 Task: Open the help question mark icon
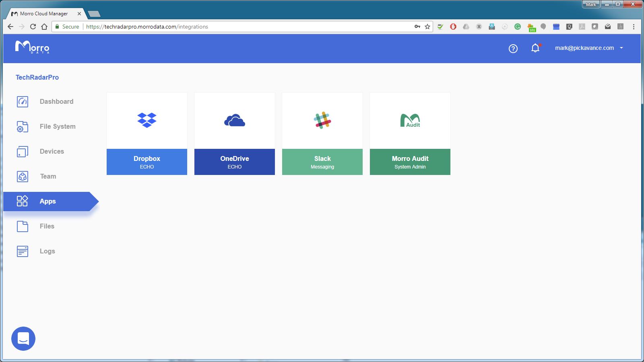pyautogui.click(x=513, y=49)
